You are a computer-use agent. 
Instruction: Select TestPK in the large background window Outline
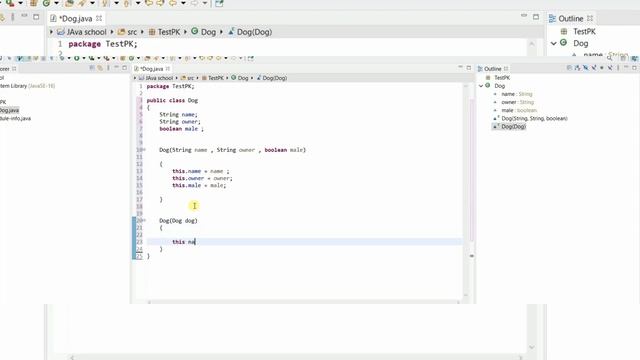584,31
